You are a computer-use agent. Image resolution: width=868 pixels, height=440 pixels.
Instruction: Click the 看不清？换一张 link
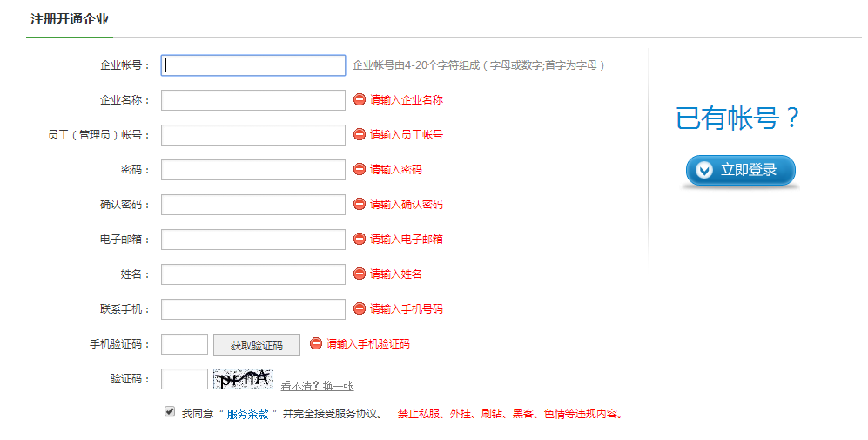click(x=317, y=386)
